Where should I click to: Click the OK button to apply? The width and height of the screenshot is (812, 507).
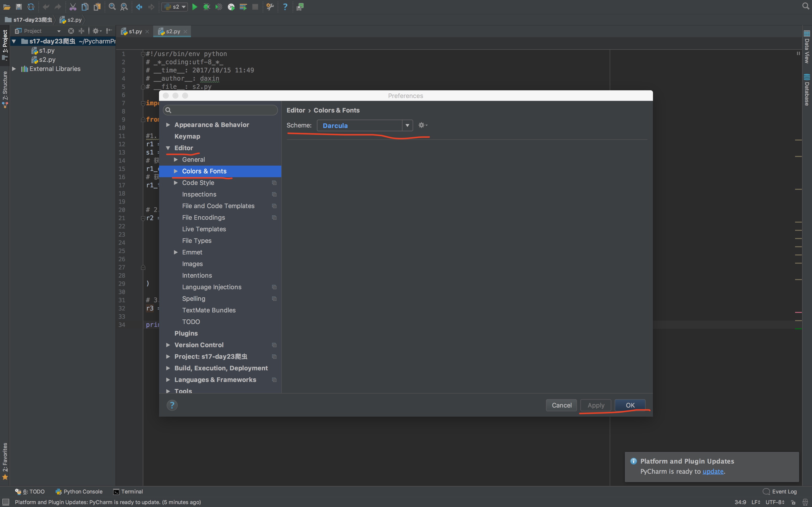pyautogui.click(x=630, y=405)
